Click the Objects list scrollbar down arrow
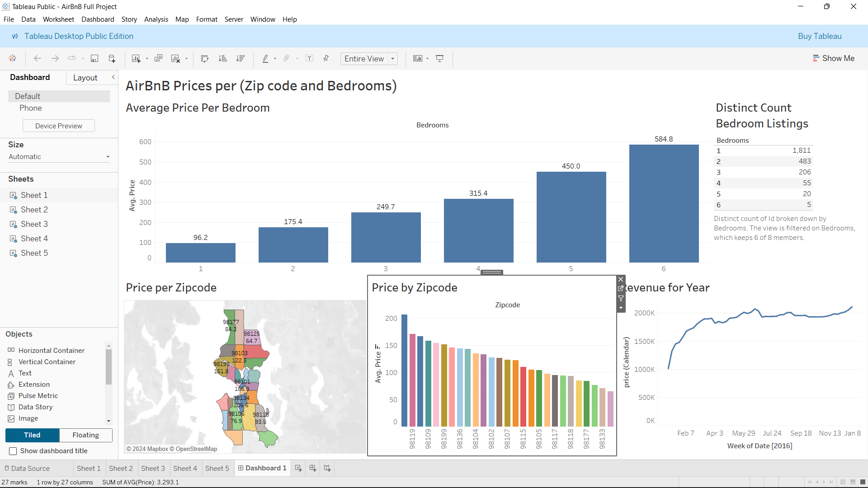This screenshot has width=868, height=488. (108, 421)
